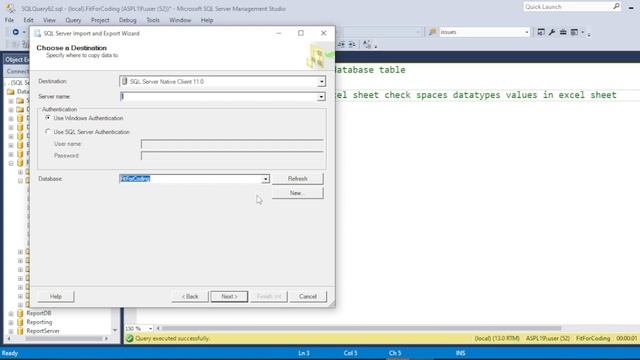The width and height of the screenshot is (640, 360).
Task: Open the issues combo box dropdown
Action: point(527,32)
